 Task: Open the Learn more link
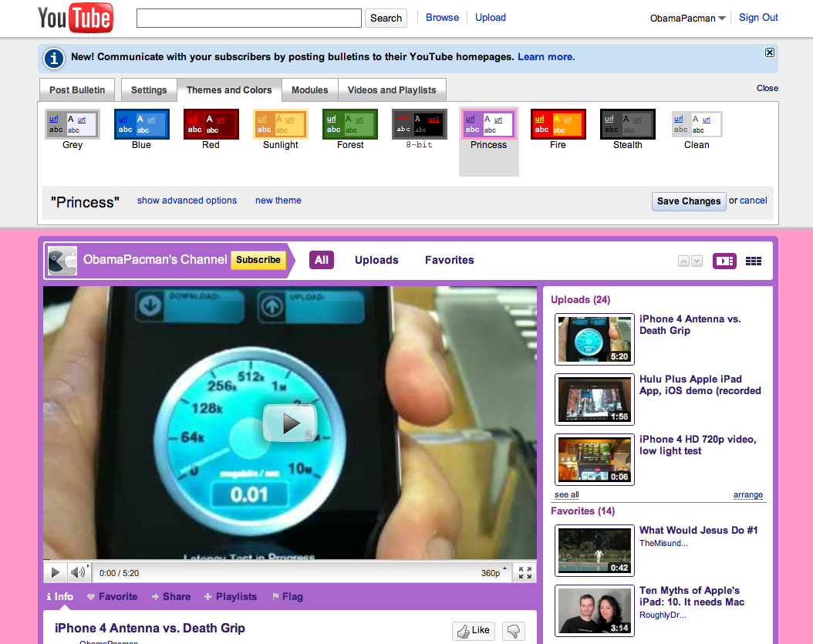(546, 56)
